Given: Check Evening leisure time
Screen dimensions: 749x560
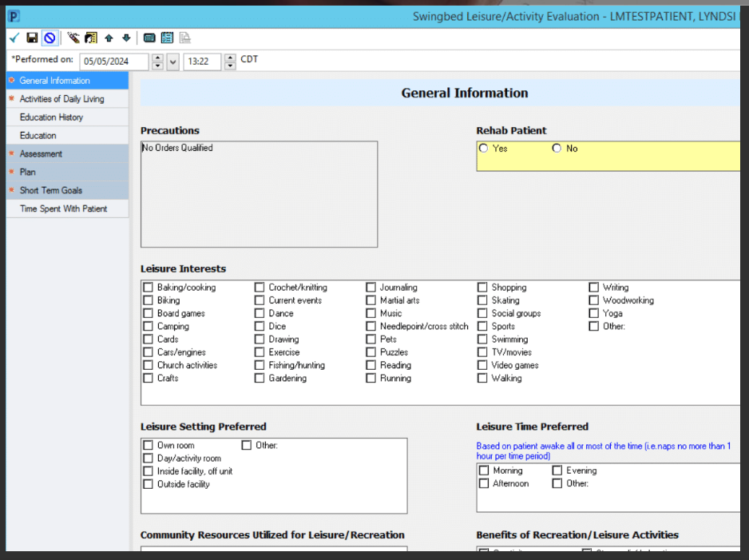Looking at the screenshot, I should [x=557, y=471].
